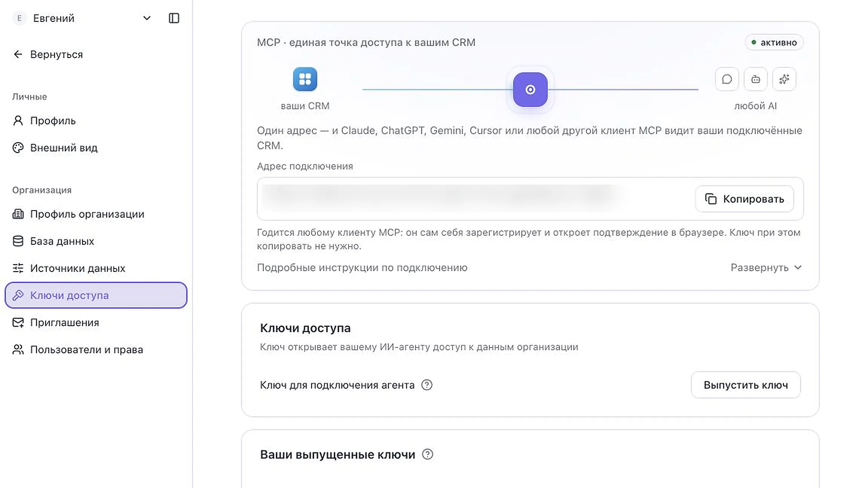868x488 pixels.
Task: Copy the connection address with Копировать
Action: [744, 199]
